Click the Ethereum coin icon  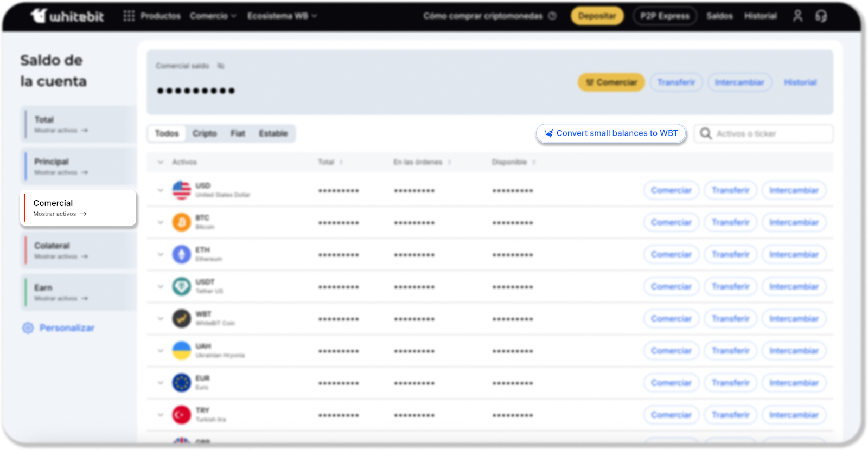click(181, 254)
